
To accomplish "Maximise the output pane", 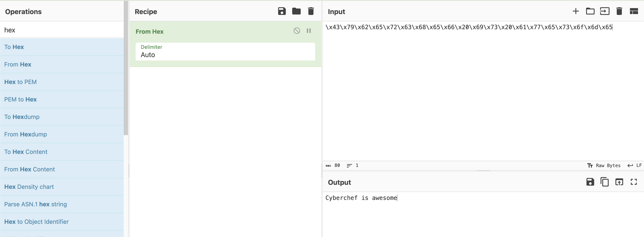I will pyautogui.click(x=634, y=182).
